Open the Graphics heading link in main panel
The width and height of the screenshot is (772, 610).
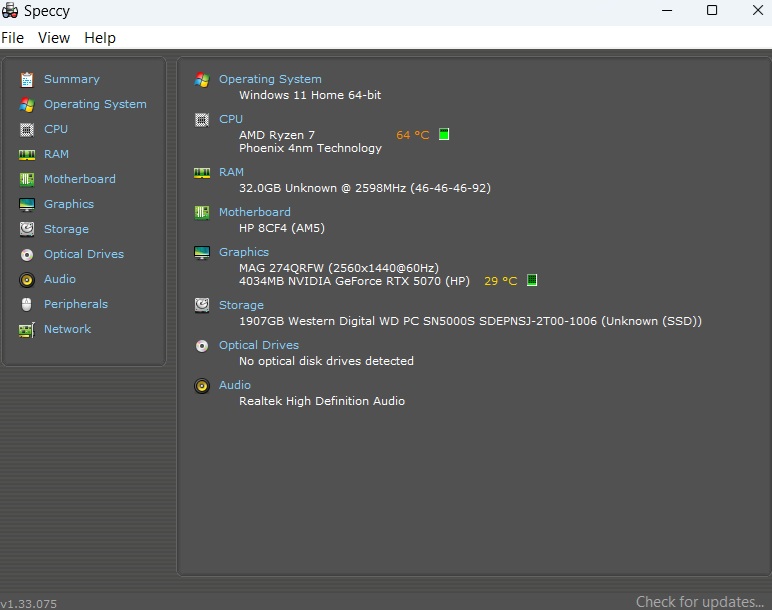244,252
